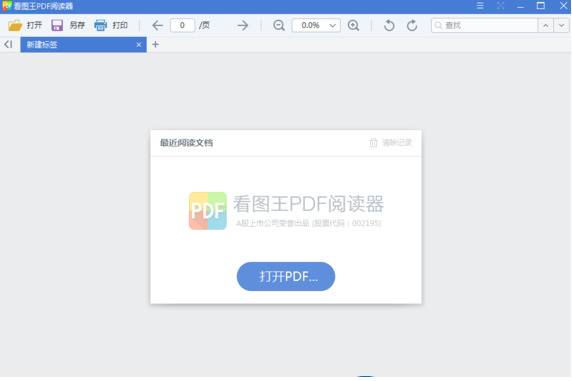
Task: Click the 打开PDF... button
Action: (x=286, y=276)
